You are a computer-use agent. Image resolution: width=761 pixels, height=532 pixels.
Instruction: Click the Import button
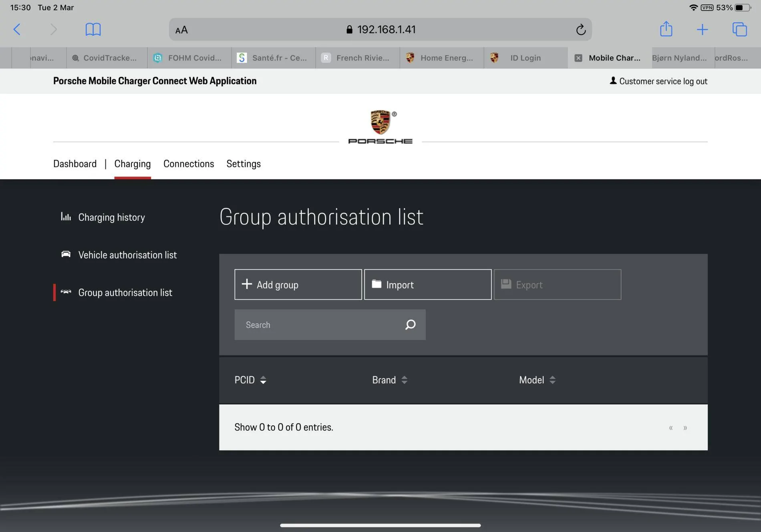click(x=428, y=284)
